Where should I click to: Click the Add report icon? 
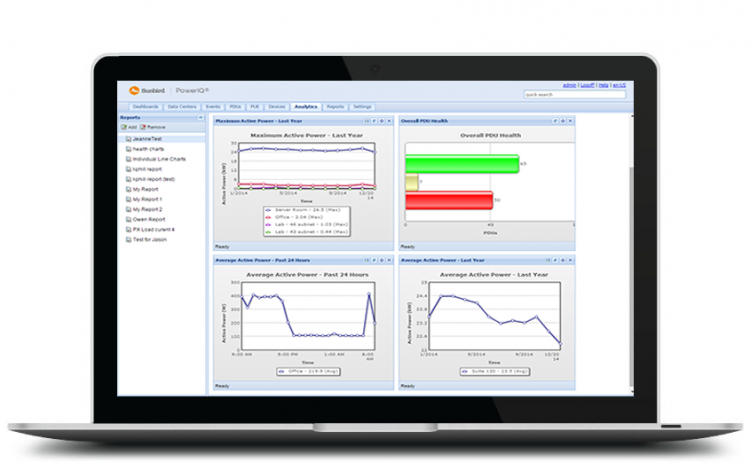(x=128, y=128)
